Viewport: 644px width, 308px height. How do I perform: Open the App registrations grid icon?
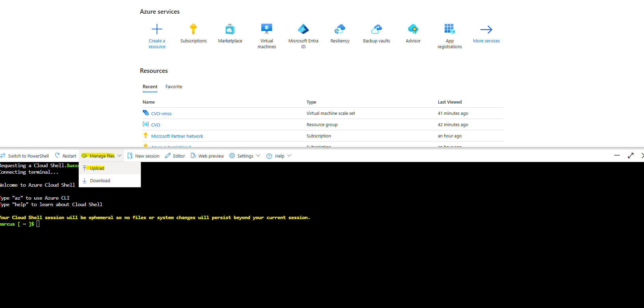449,29
